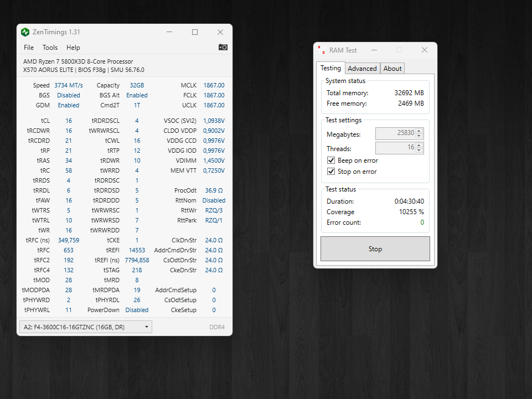Viewport: 532px width, 399px height.
Task: Click the Duration value 0:04:30:40
Action: [x=409, y=201]
